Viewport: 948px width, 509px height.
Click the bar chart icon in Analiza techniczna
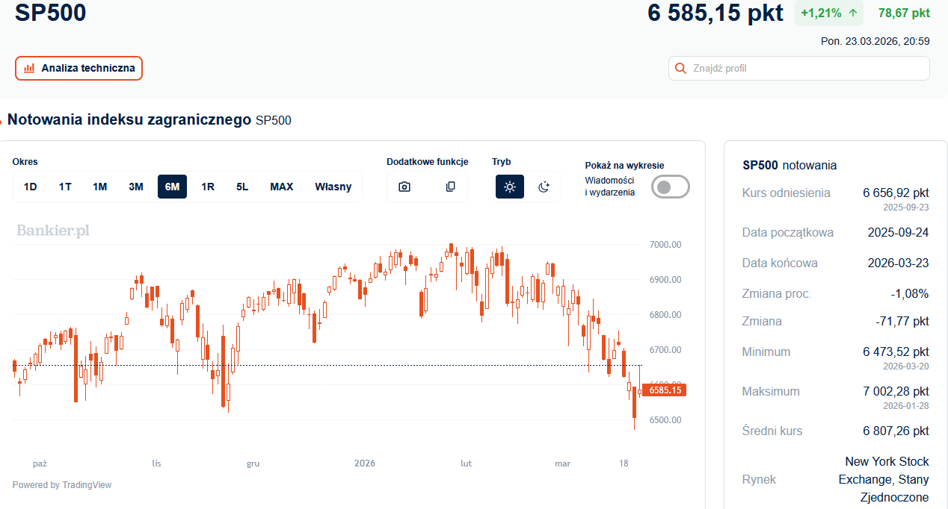(29, 68)
